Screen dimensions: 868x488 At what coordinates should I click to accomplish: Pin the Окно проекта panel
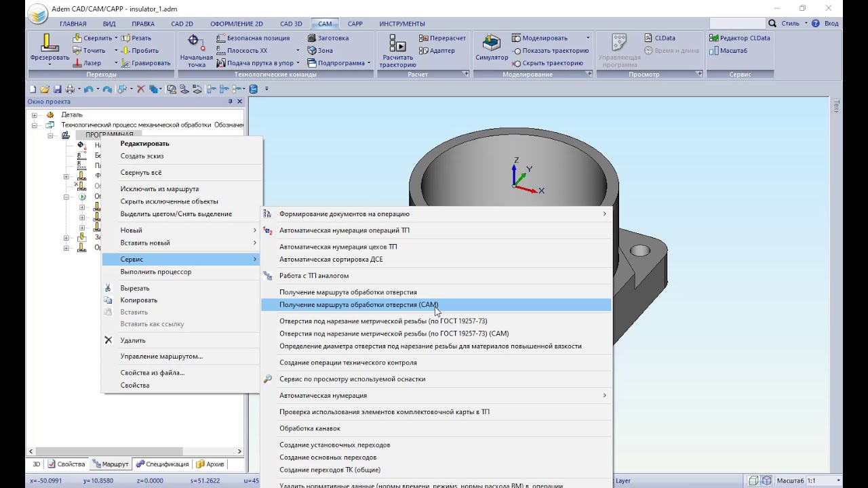pos(230,102)
